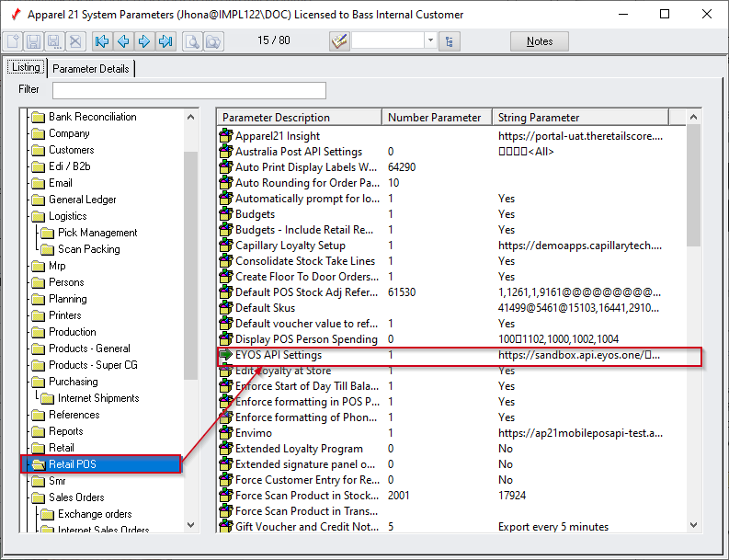
Task: Select the Email folder
Action: pyautogui.click(x=52, y=183)
